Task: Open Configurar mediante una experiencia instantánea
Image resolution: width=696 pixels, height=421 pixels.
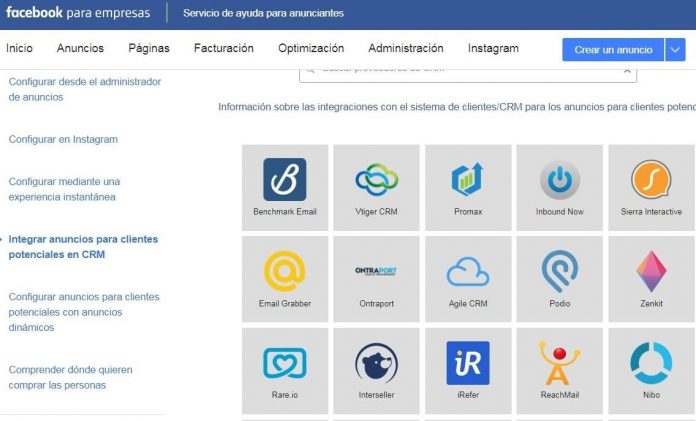Action: pyautogui.click(x=64, y=189)
